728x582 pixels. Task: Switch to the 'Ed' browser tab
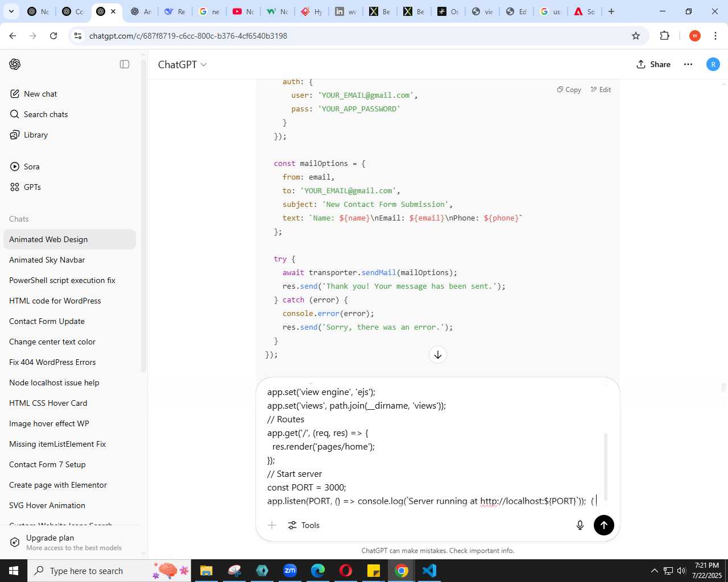[516, 11]
